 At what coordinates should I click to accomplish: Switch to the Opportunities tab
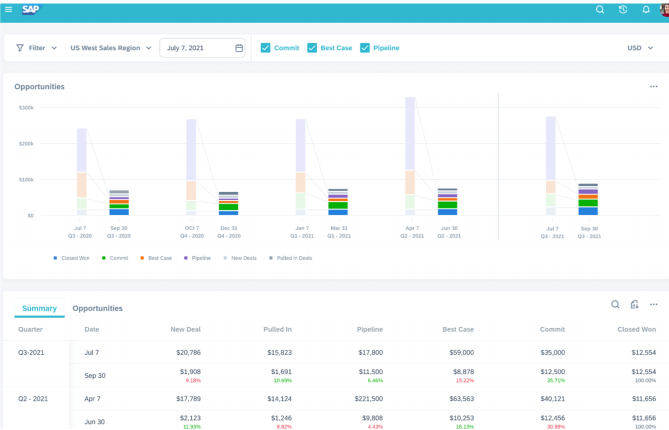click(x=97, y=308)
